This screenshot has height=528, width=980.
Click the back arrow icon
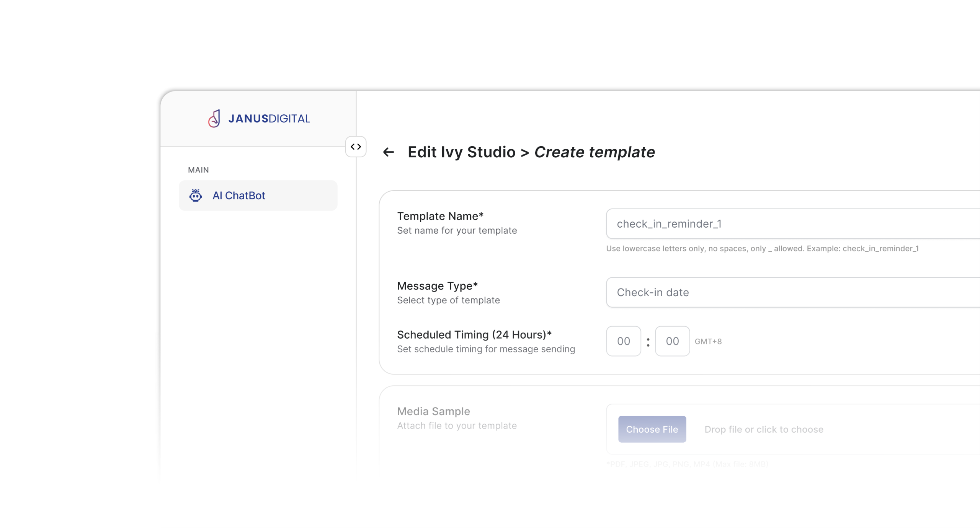(389, 152)
